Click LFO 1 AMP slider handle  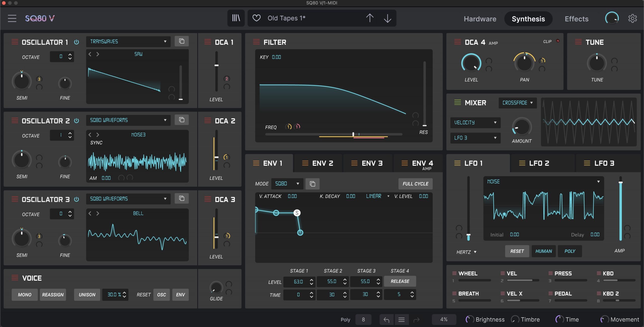click(621, 182)
